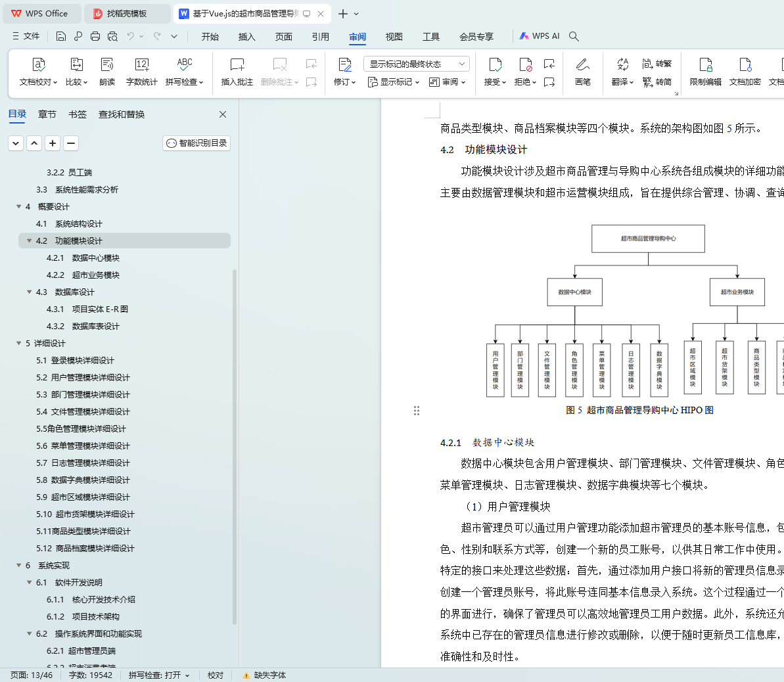This screenshot has height=682, width=784.
Task: Open 限制编辑 restrict editing
Action: coord(706,72)
